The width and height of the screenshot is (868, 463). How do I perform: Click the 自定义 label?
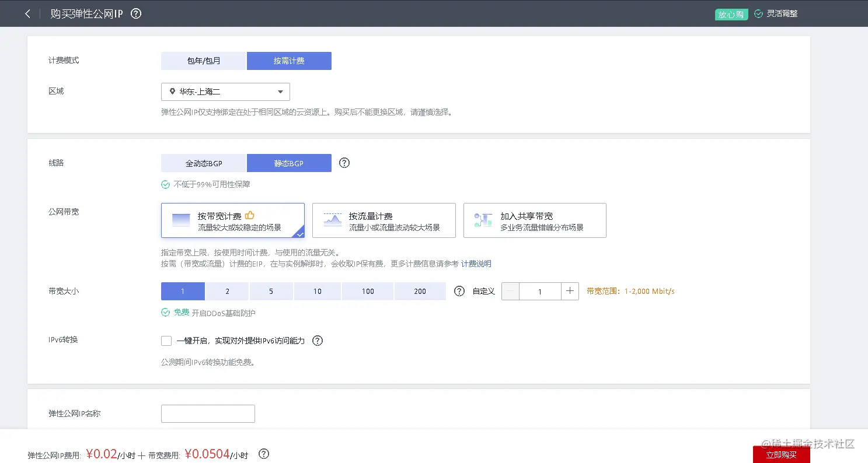point(484,291)
